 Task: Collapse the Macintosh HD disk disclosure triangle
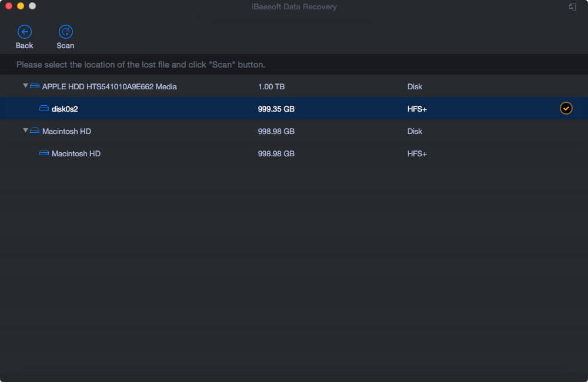click(x=25, y=130)
